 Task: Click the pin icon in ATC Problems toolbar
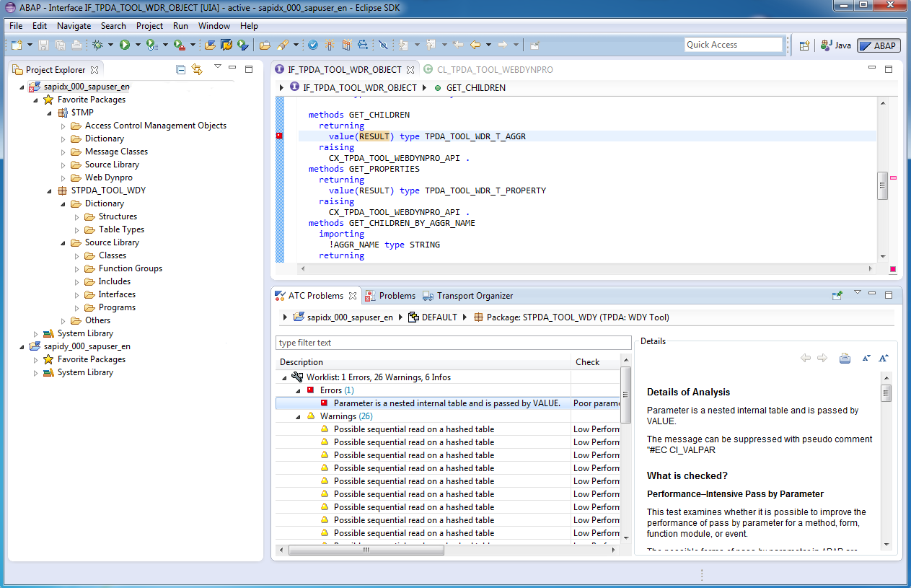(x=837, y=295)
